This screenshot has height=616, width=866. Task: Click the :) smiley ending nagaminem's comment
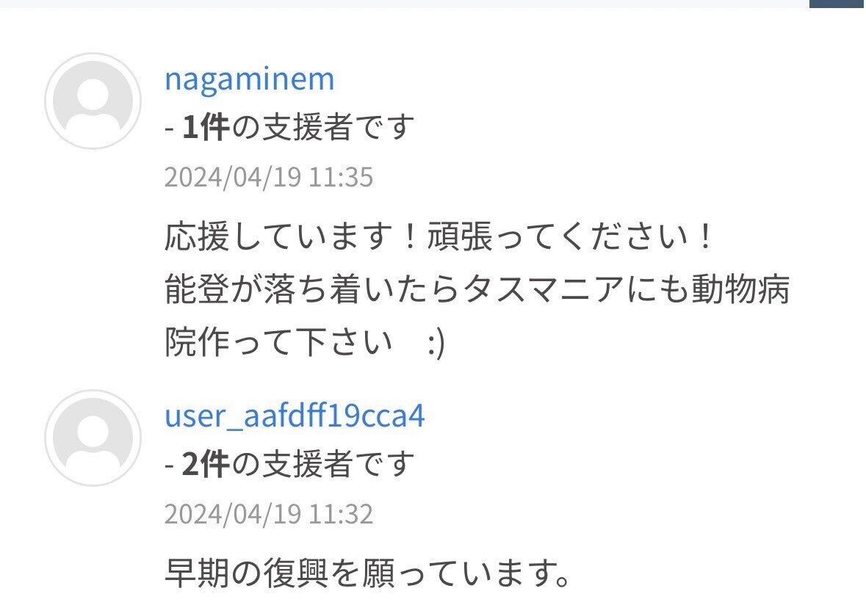[436, 344]
